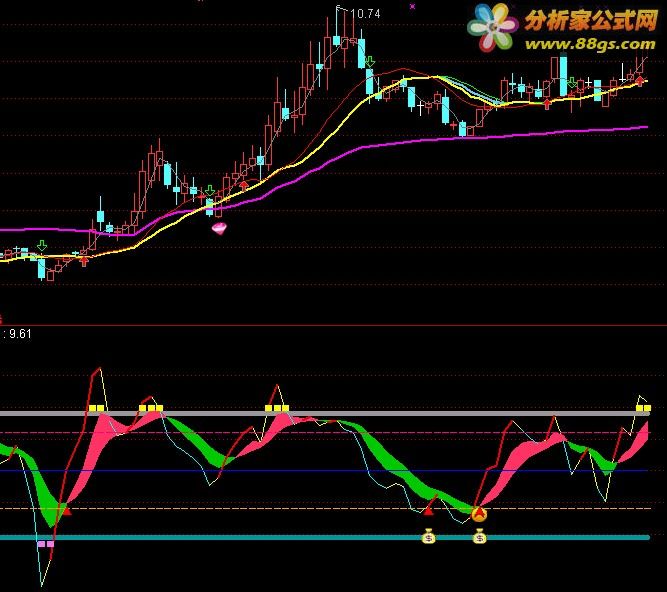This screenshot has height=592, width=667.
Task: Click the leftmost red up arrow signal
Action: click(x=84, y=261)
